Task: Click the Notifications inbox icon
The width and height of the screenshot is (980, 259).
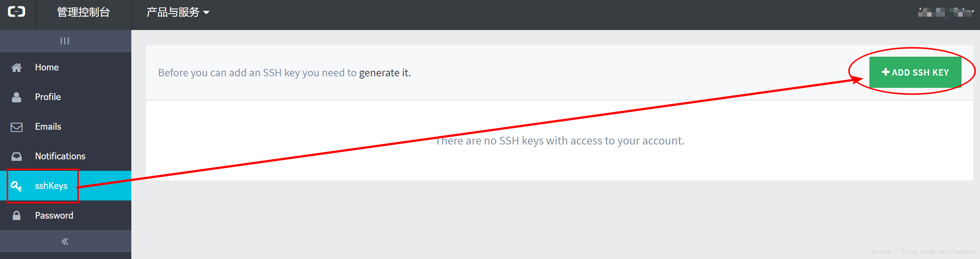Action: pyautogui.click(x=16, y=156)
